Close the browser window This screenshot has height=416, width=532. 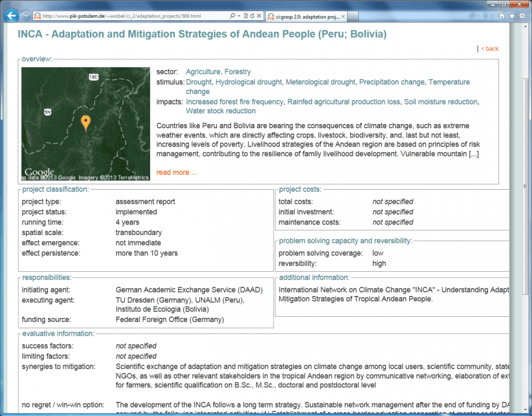click(519, 4)
